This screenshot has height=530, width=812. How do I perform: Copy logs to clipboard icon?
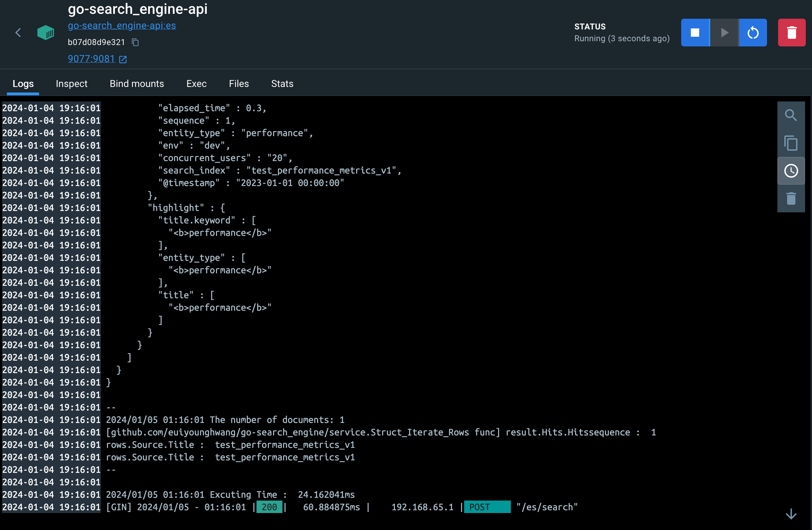pos(791,143)
